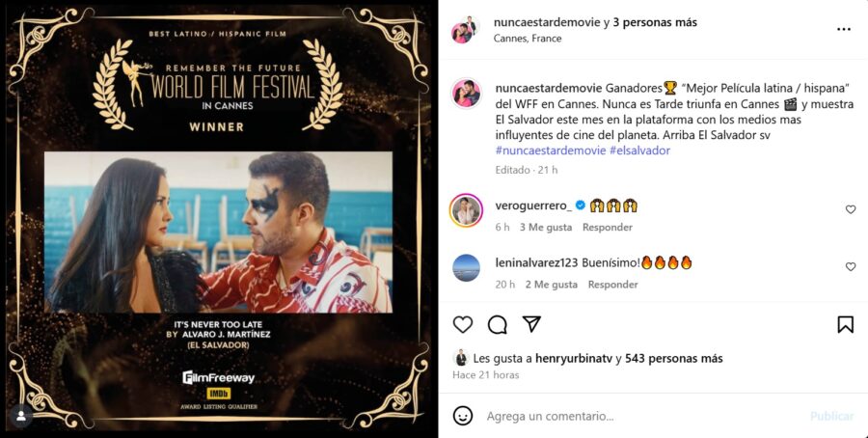Click the #nuncaestardemovie hashtag
This screenshot has height=438, width=868.
(551, 151)
